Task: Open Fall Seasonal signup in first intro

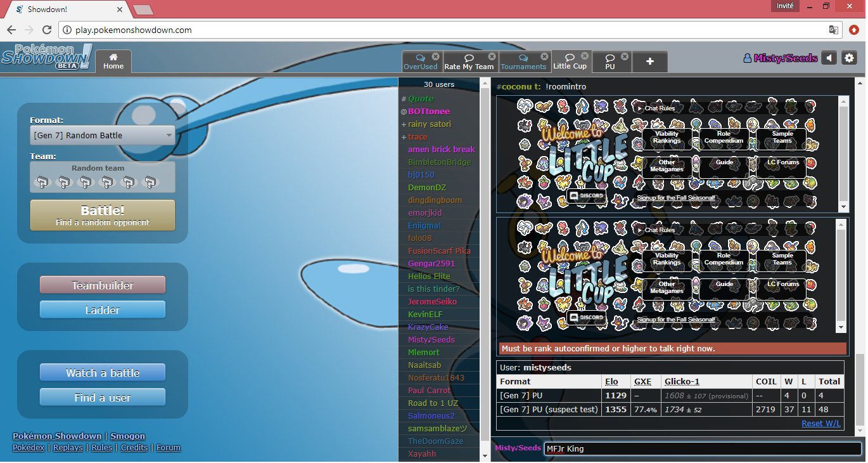Action: click(x=676, y=198)
